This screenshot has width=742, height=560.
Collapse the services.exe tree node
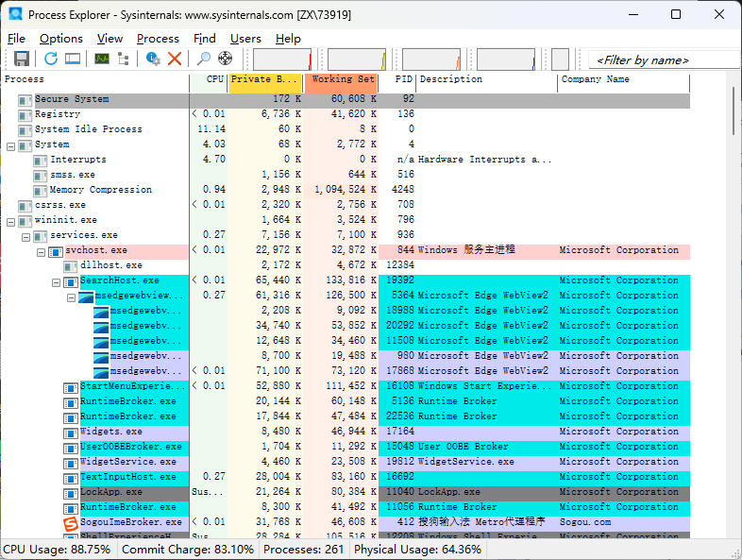click(26, 237)
